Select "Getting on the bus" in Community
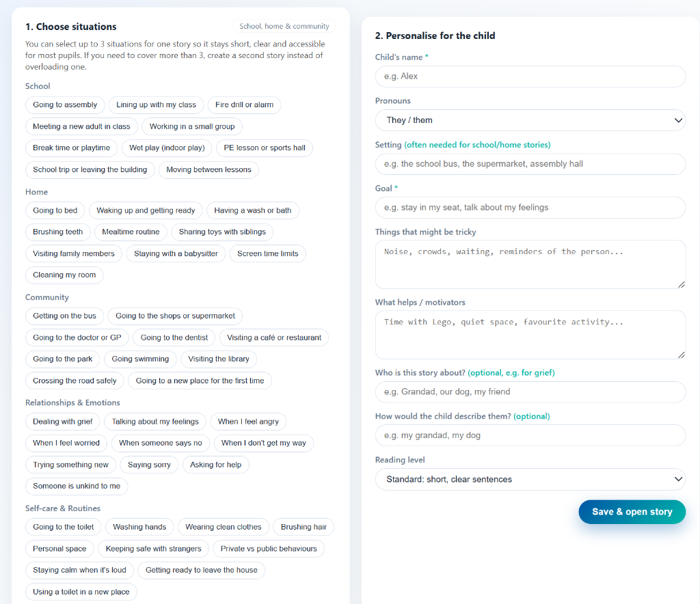Screen dimensions: 700x604 pos(64,316)
